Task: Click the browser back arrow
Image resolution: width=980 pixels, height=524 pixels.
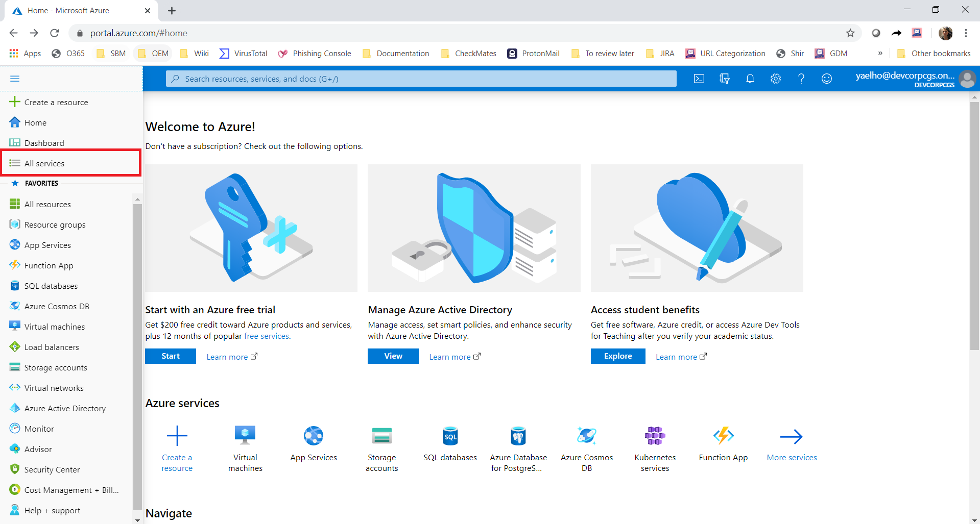Action: click(14, 33)
